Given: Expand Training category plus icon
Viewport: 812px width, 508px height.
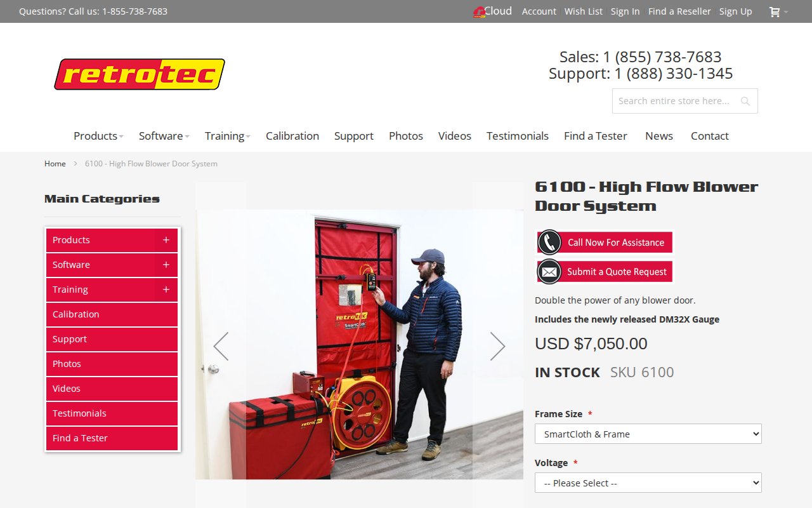Looking at the screenshot, I should 166,290.
